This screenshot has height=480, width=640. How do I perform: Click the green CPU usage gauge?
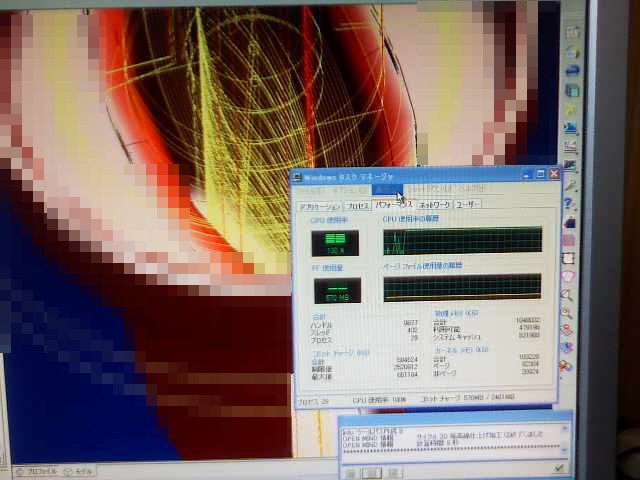(x=334, y=243)
